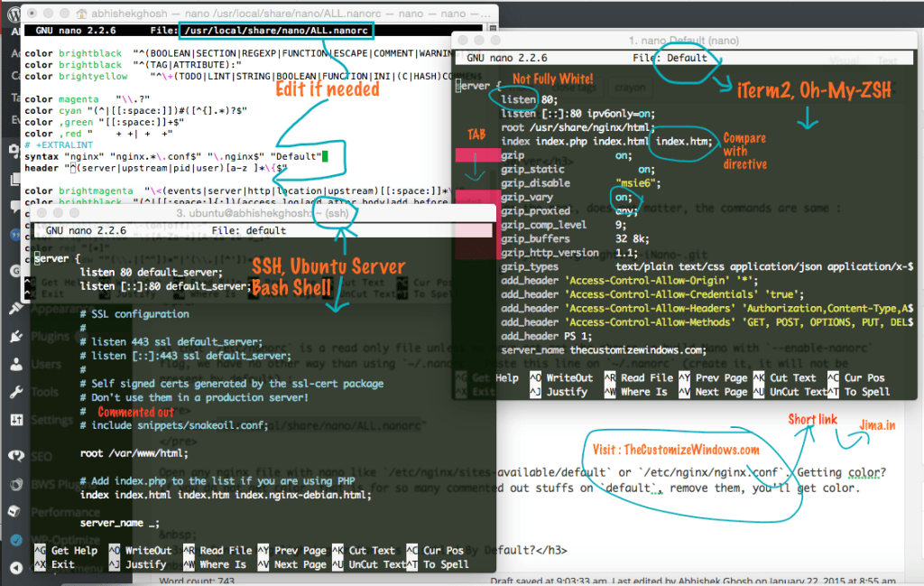Switch to Visual editor tab behind iTerm
The image size is (924, 586).
845,60
